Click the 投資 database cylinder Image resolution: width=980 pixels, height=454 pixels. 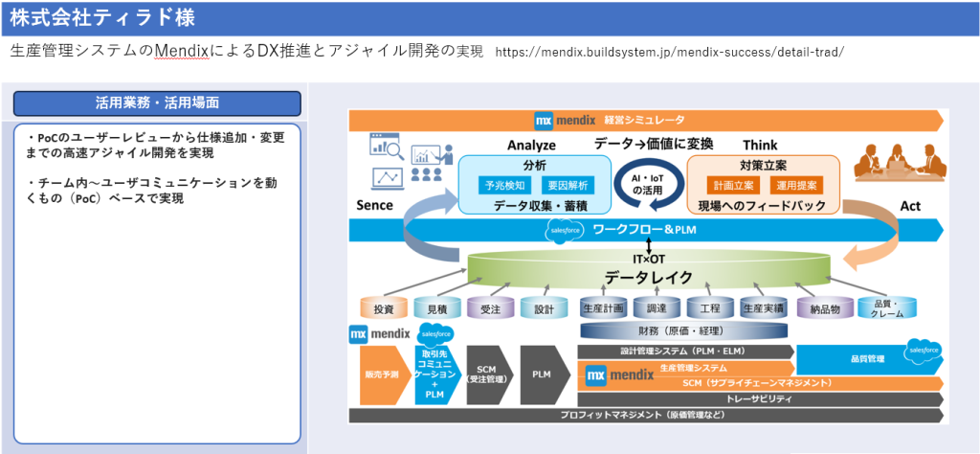click(384, 308)
